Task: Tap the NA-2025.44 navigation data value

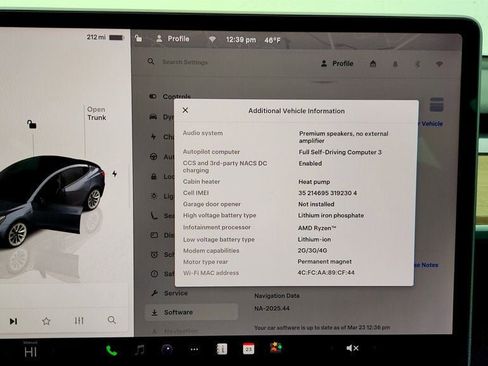Action: 272,308
